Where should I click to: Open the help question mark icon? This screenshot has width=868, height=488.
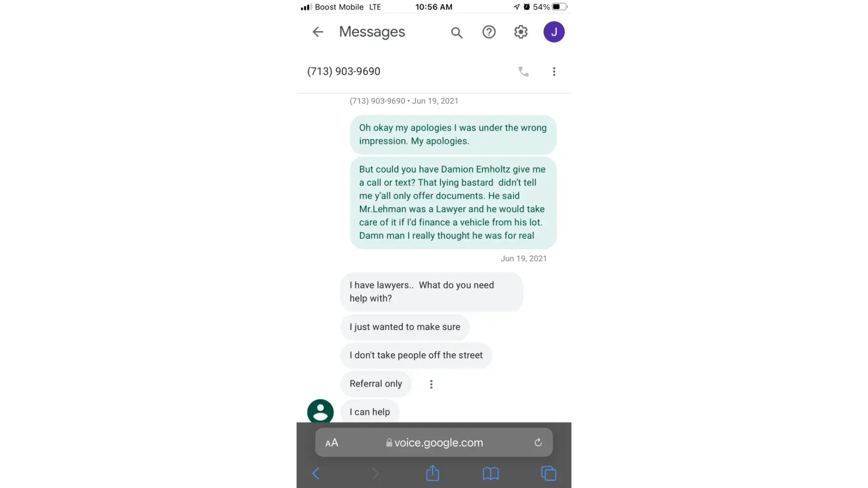click(489, 32)
